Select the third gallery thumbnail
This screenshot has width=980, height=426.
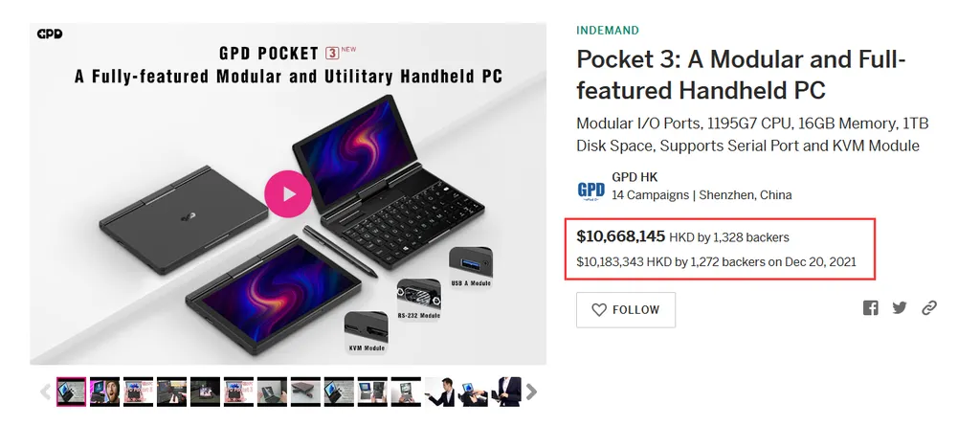pyautogui.click(x=139, y=392)
